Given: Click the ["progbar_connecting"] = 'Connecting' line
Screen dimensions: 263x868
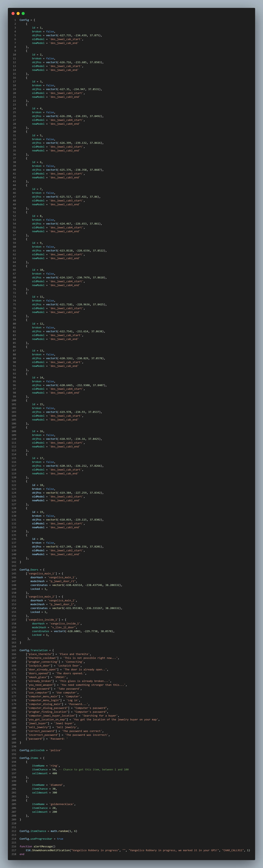Looking at the screenshot, I should 55,662.
